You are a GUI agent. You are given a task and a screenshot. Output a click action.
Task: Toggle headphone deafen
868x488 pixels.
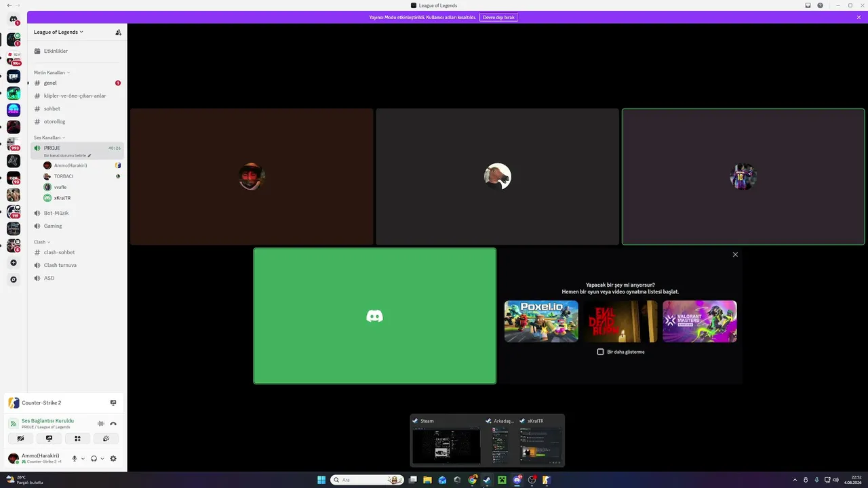pos(94,459)
